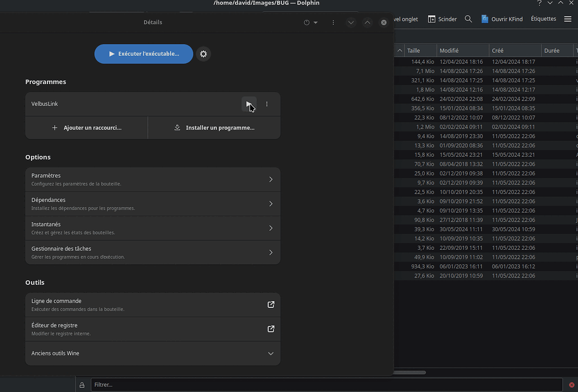
Task: Open bottle preferences via the gear icon
Action: point(203,54)
